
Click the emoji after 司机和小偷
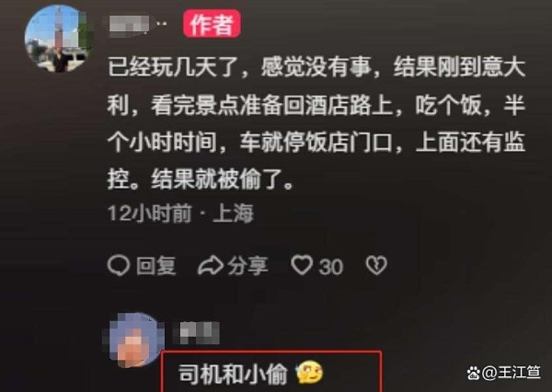[309, 373]
